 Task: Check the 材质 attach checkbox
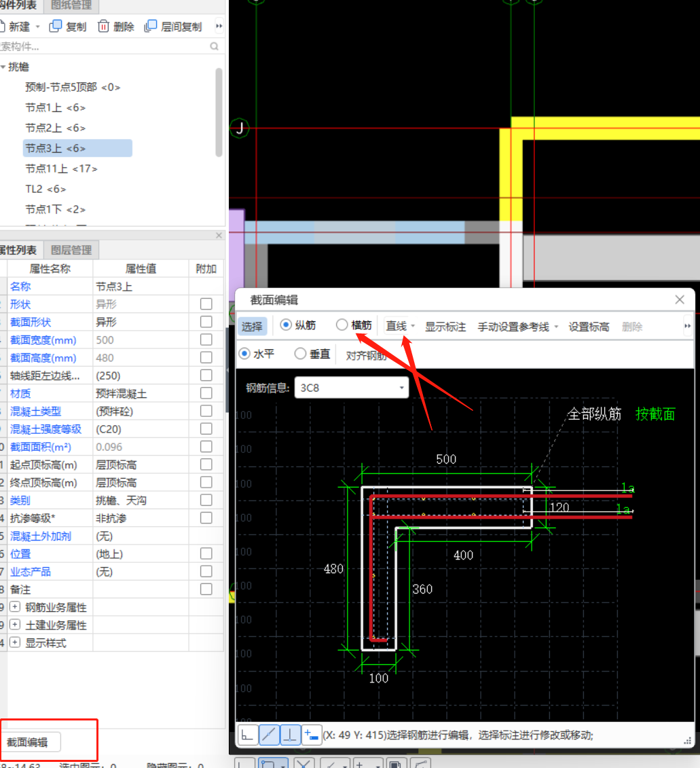point(206,393)
